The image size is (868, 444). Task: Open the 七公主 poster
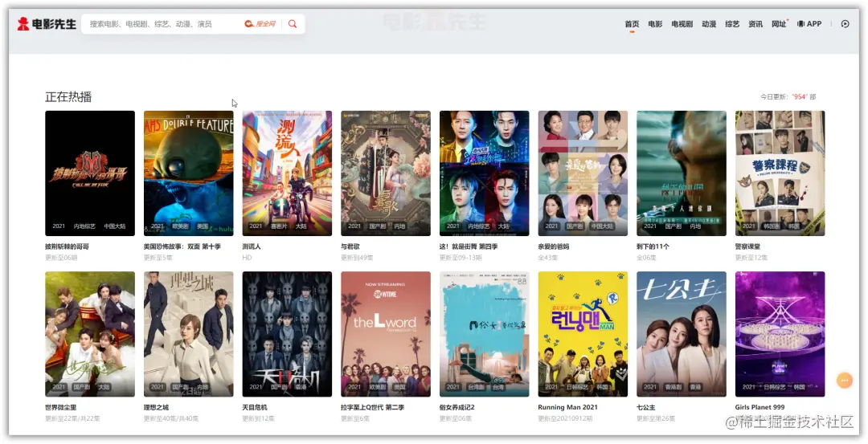[682, 334]
